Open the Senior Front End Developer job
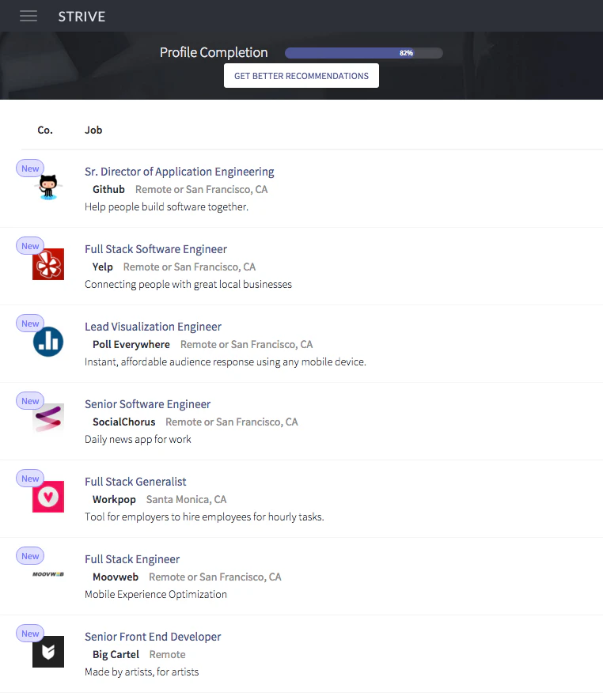The width and height of the screenshot is (603, 700). coord(154,637)
